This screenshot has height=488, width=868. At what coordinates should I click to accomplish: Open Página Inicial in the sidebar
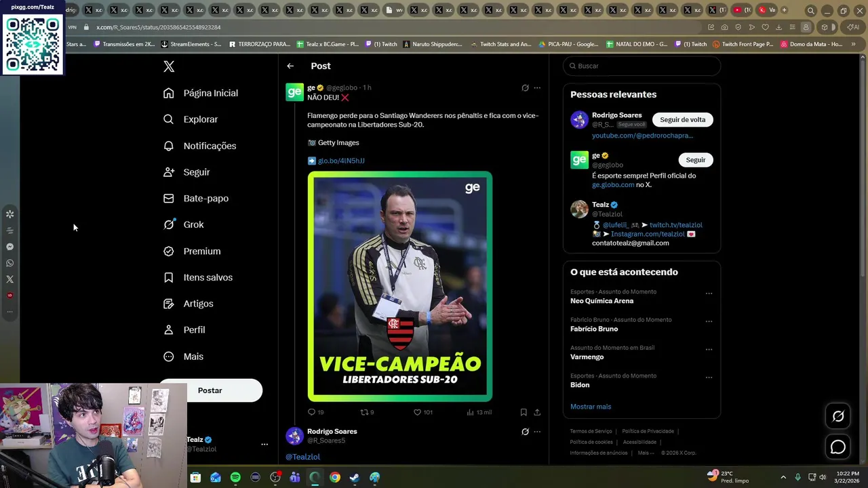[201, 93]
